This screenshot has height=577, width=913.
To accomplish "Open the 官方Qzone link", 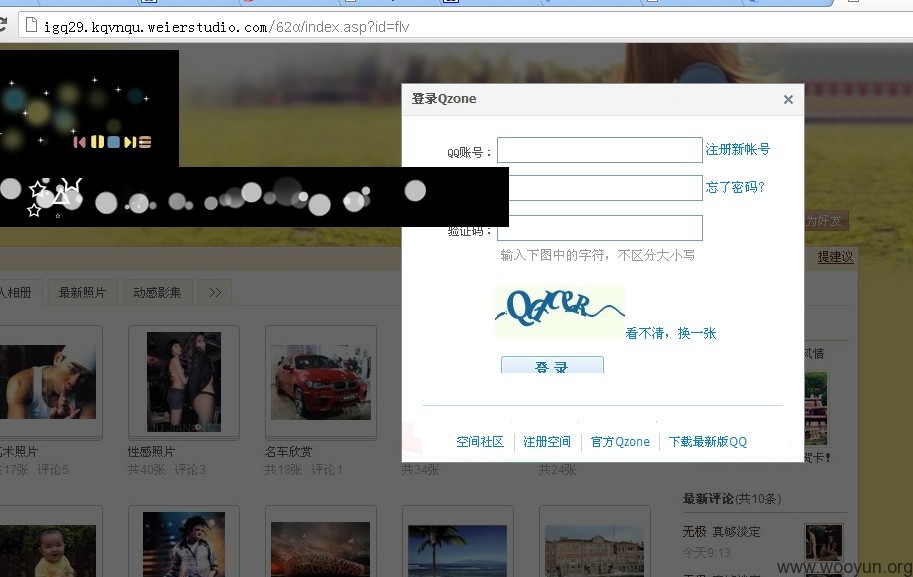I will [x=620, y=442].
